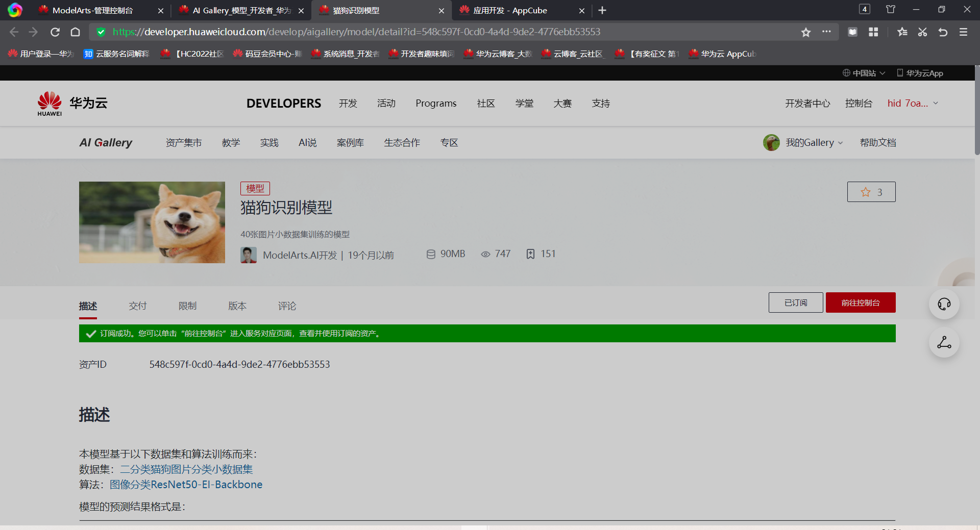This screenshot has width=980, height=530.
Task: Go to 开发者中心
Action: coord(807,104)
